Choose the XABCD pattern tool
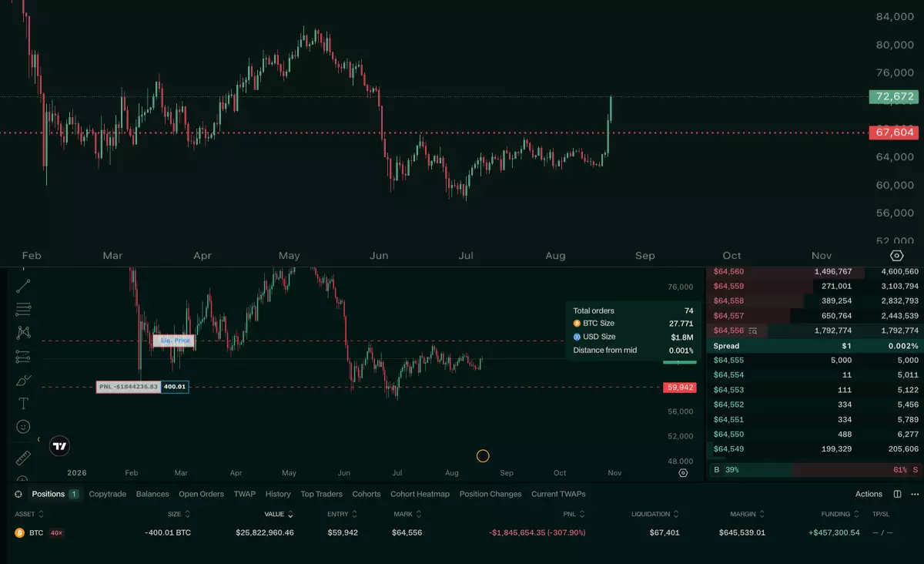Screen dimensions: 924x564 click(x=23, y=333)
